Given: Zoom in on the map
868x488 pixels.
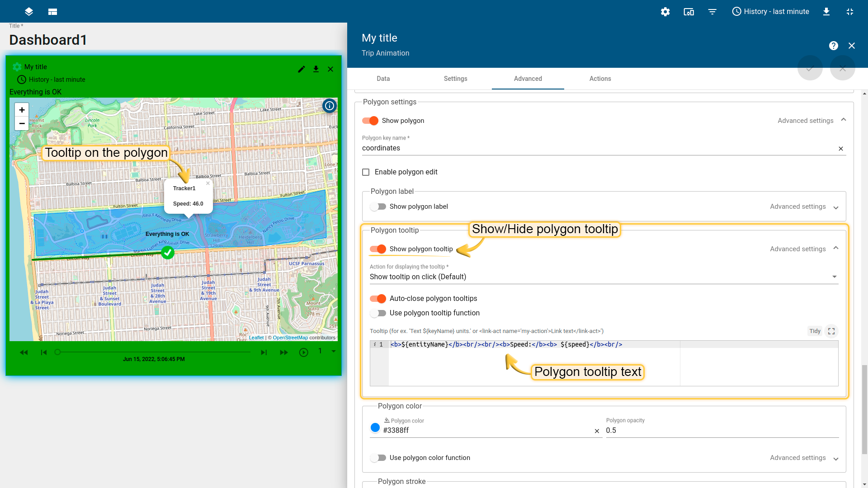Looking at the screenshot, I should tap(22, 110).
